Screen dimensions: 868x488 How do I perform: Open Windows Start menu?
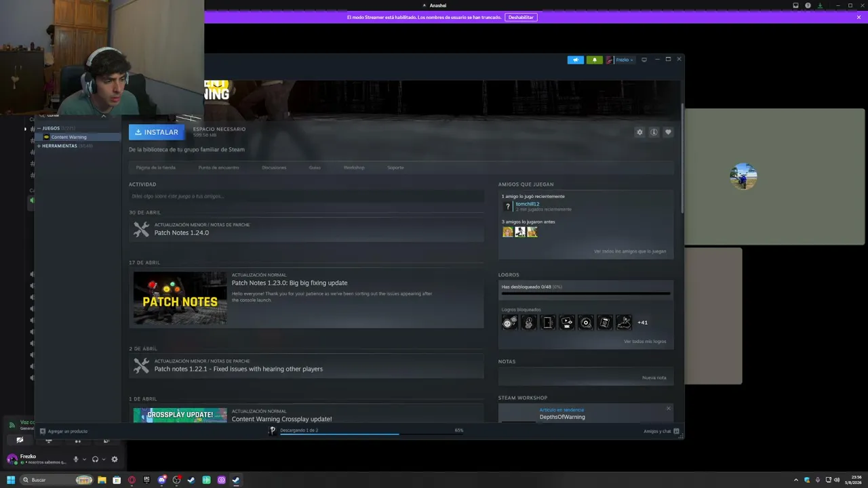11,480
